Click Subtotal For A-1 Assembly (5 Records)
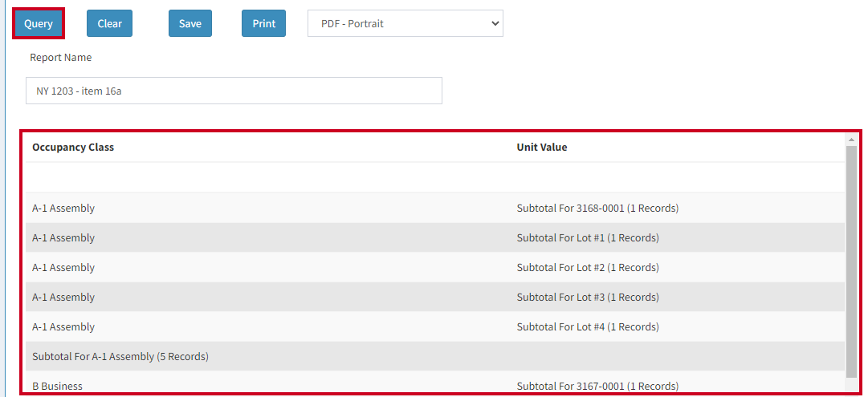The height and width of the screenshot is (397, 868). pyautogui.click(x=120, y=357)
